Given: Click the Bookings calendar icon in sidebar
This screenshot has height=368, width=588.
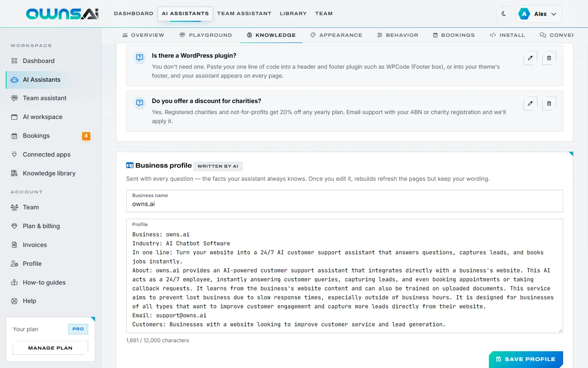Looking at the screenshot, I should [x=14, y=136].
